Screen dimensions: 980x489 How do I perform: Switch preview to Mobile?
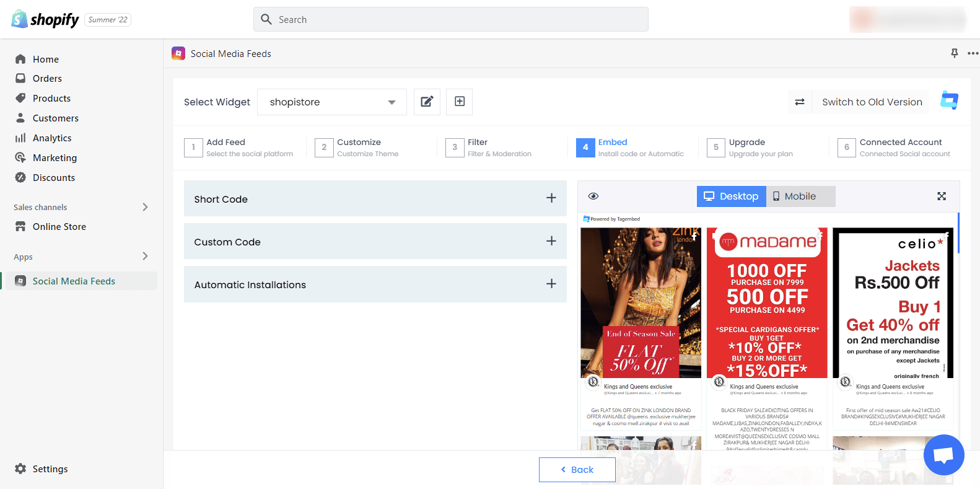[x=800, y=196]
